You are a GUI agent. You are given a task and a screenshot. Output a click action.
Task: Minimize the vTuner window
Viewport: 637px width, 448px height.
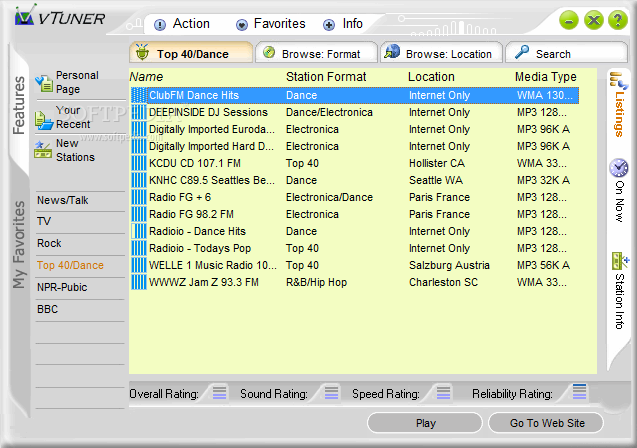click(569, 20)
